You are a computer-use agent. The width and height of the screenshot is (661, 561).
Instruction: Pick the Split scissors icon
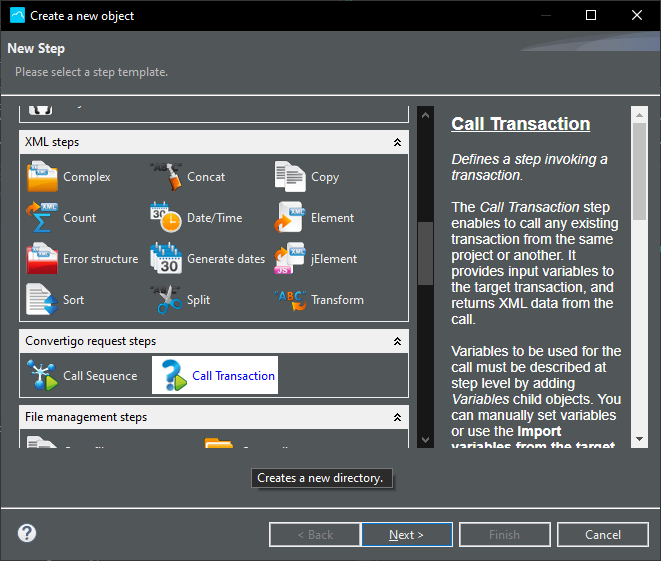coord(166,299)
